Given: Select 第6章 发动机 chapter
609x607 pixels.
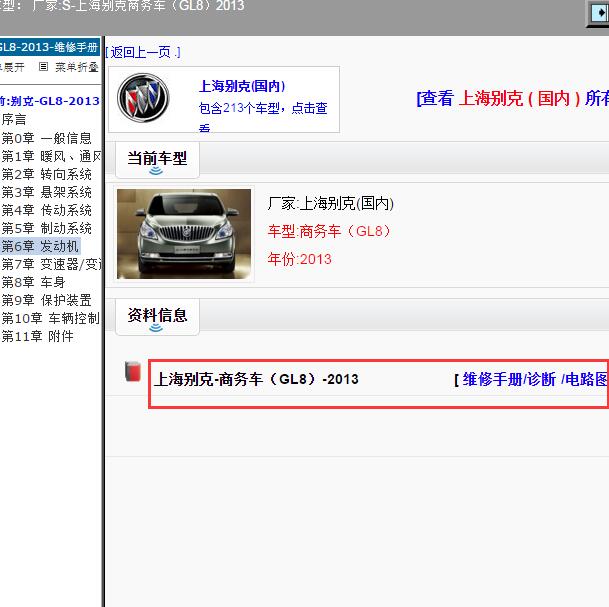Looking at the screenshot, I should click(x=40, y=246).
